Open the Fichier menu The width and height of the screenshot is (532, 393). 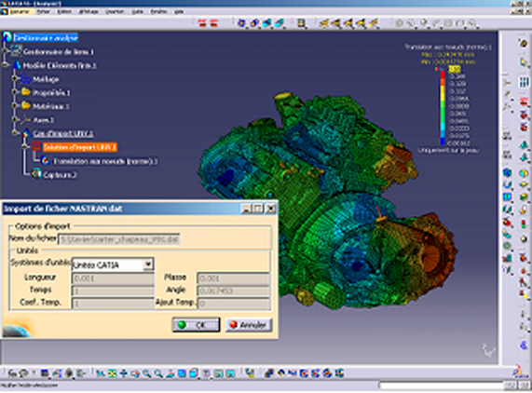coord(43,11)
